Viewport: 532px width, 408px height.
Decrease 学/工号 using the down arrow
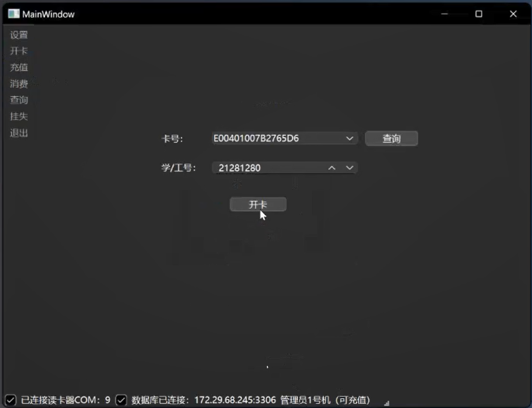(350, 168)
